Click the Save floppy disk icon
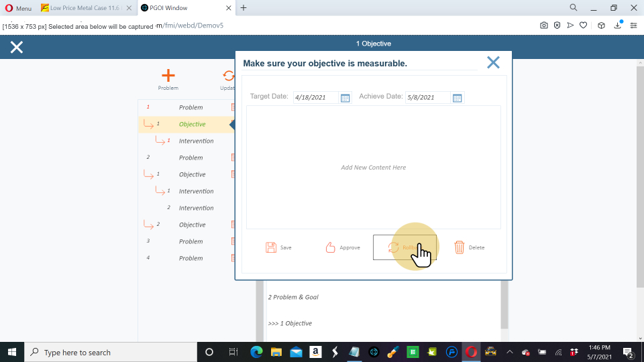This screenshot has height=362, width=644. coord(271,247)
